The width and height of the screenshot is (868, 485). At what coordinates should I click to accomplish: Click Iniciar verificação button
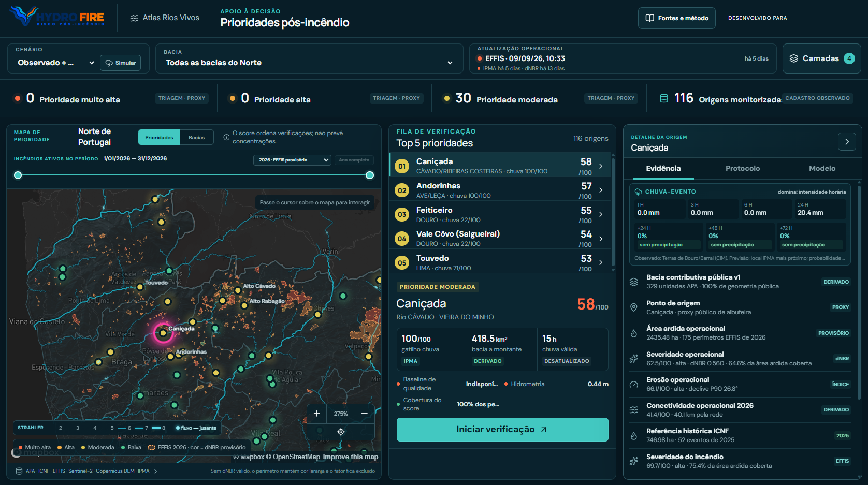502,430
